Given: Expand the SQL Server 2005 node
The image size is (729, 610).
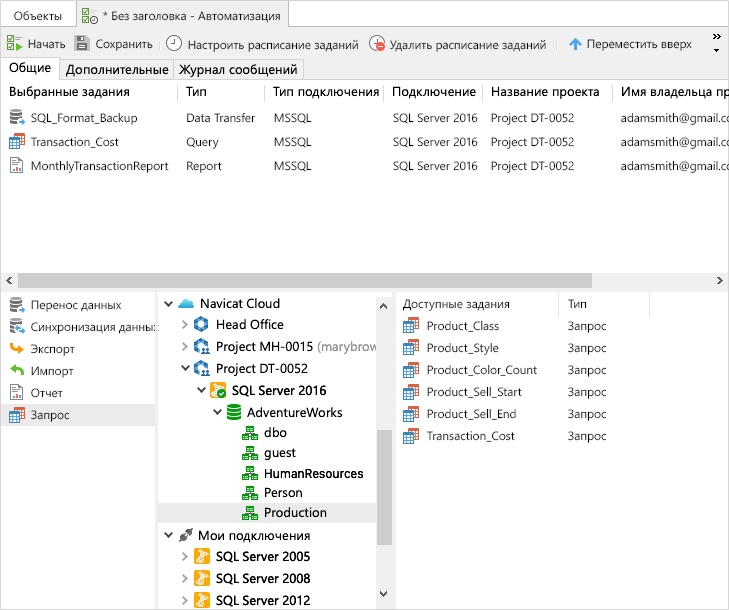Looking at the screenshot, I should point(185,556).
